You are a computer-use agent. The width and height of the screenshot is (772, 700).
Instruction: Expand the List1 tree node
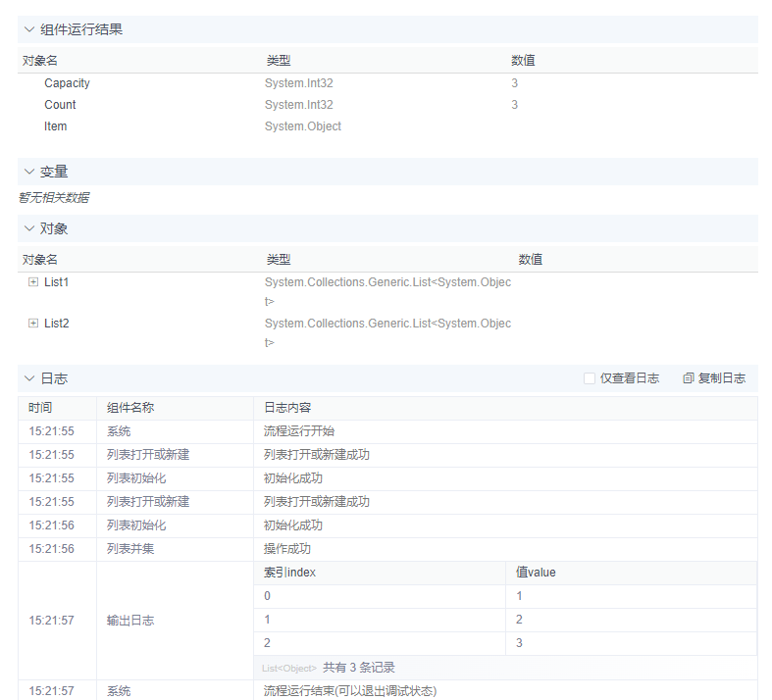[33, 282]
